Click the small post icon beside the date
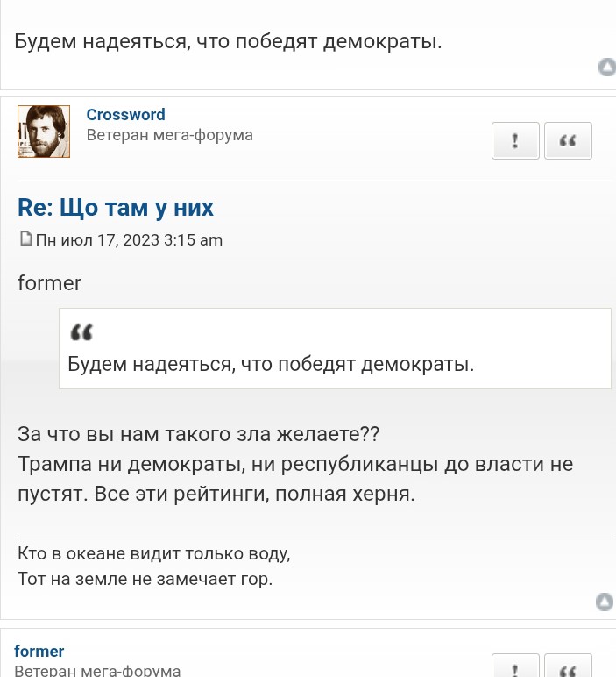The height and width of the screenshot is (677, 616). (x=26, y=239)
